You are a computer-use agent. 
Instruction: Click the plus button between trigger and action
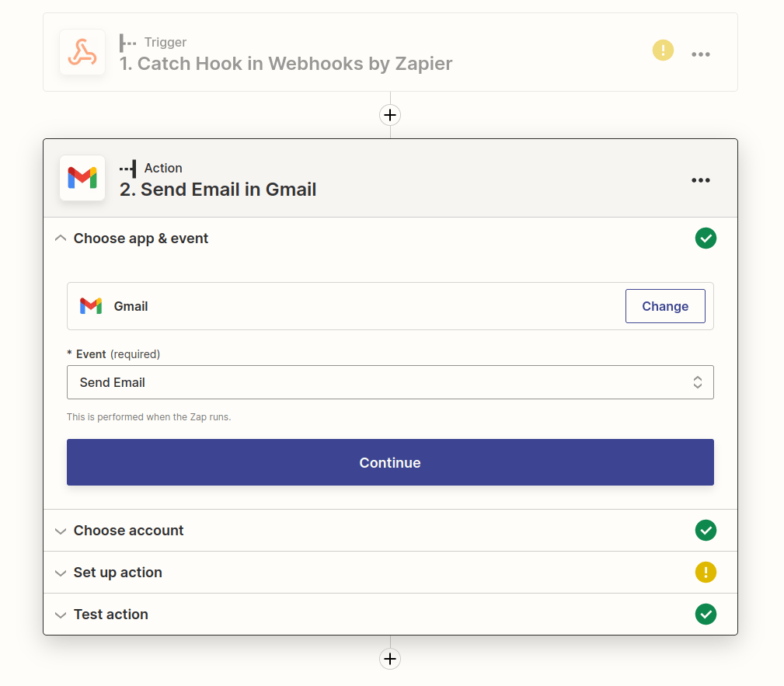pyautogui.click(x=389, y=114)
